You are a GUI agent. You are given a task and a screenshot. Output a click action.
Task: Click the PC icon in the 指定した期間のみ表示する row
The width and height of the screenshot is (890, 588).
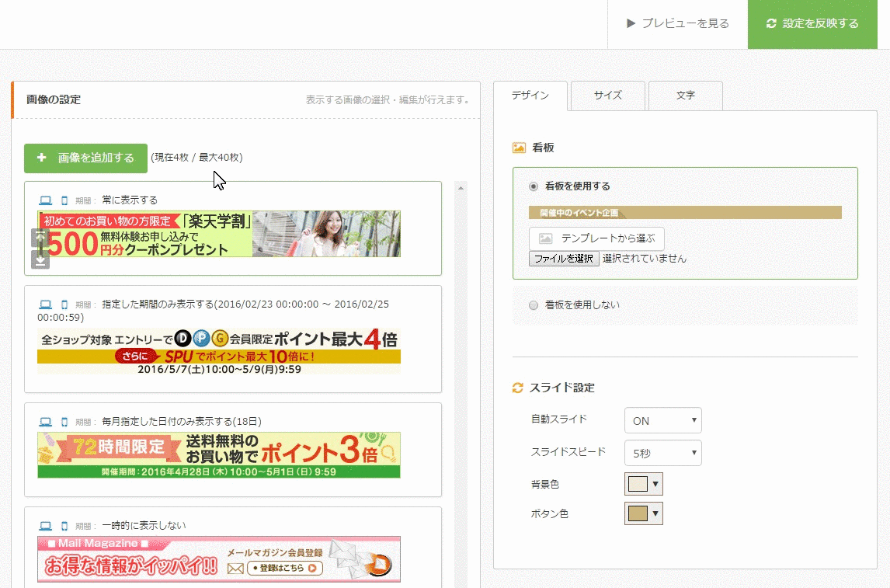pos(45,304)
